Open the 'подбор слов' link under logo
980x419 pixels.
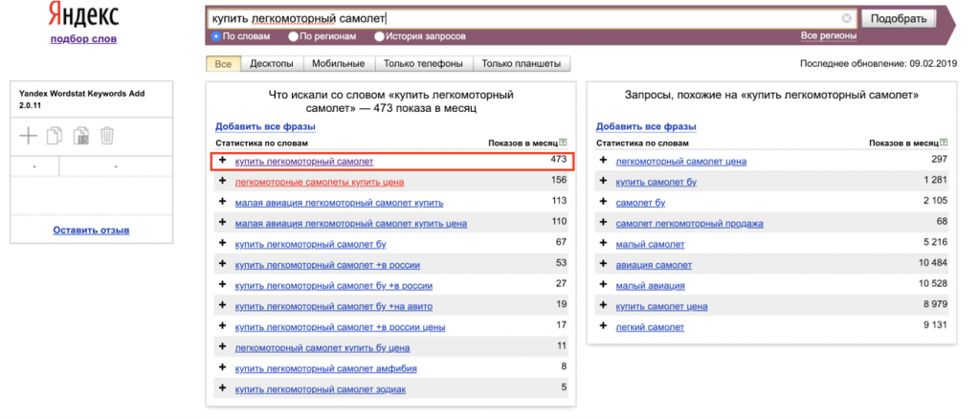[83, 39]
